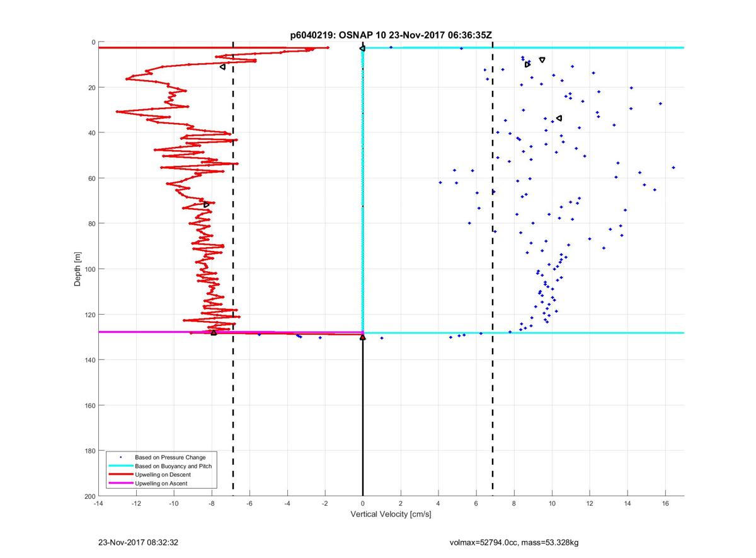Image resolution: width=756 pixels, height=558 pixels.
Task: Click the cyan line sample in legend
Action: click(120, 466)
